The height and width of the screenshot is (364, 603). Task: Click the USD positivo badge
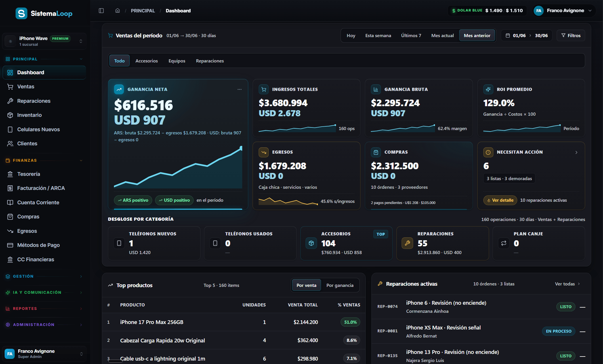(174, 200)
